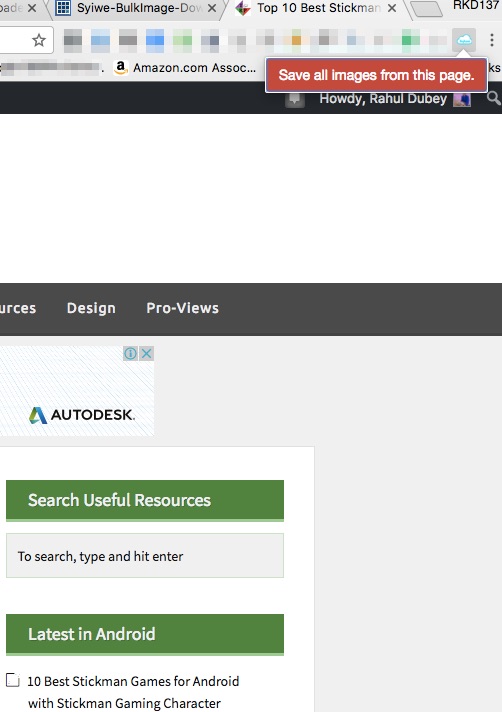The image size is (502, 712).
Task: Select the Top 10 Best Stickman tab
Action: click(x=318, y=8)
